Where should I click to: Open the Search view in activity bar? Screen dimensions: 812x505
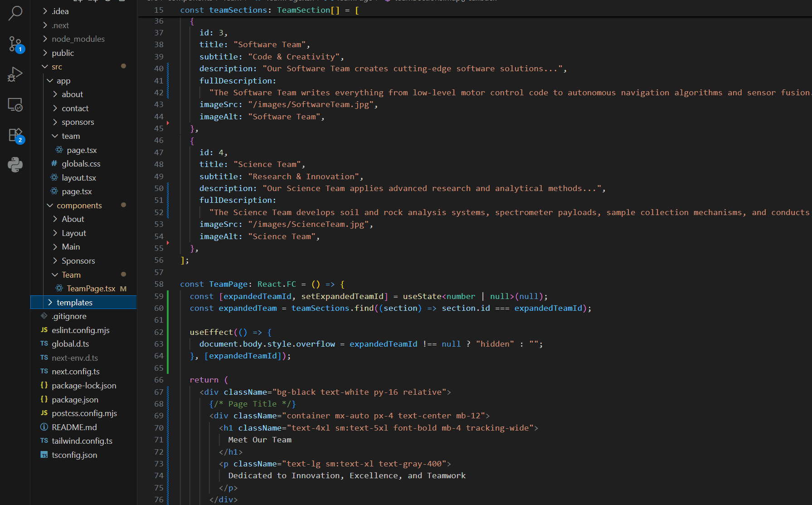coord(15,13)
